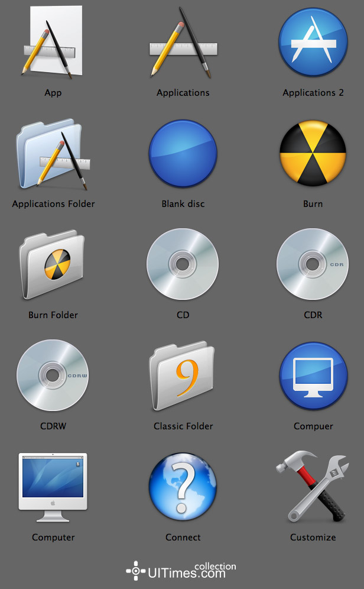Viewport: 364px width, 589px height.
Task: Click the "Burn Folder" label
Action: 53,315
